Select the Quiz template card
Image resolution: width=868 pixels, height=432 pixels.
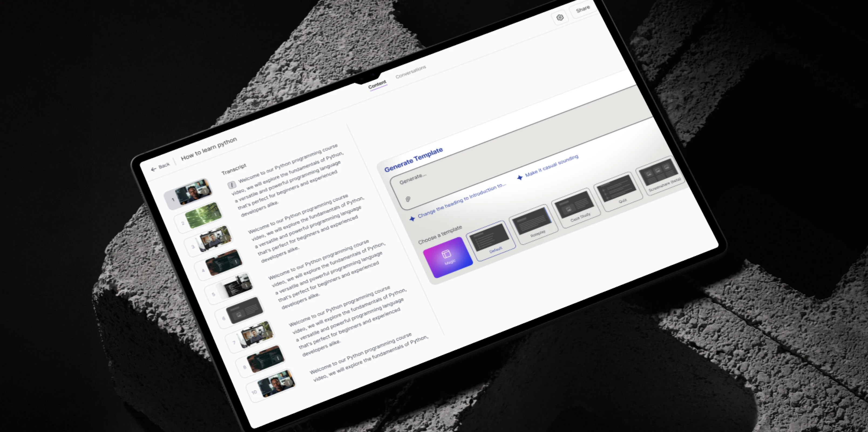(618, 191)
